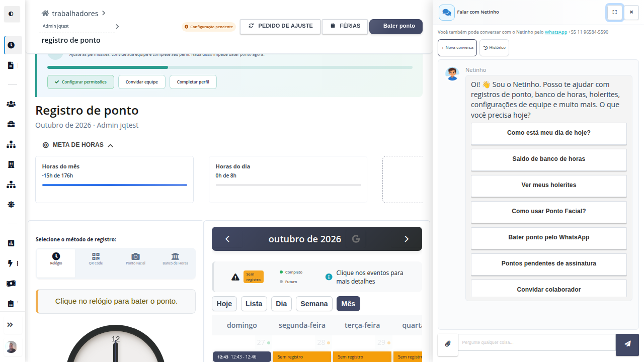
Task: Click the clipboard icon in the sidebar
Action: click(x=11, y=304)
